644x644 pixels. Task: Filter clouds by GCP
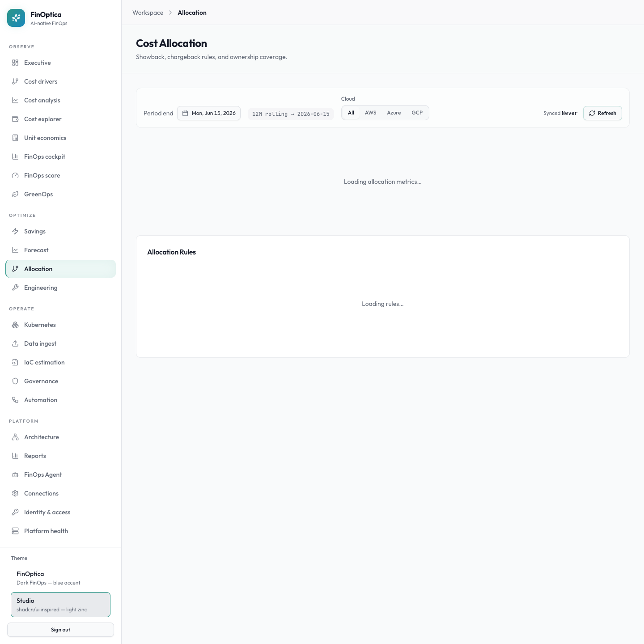click(x=417, y=113)
